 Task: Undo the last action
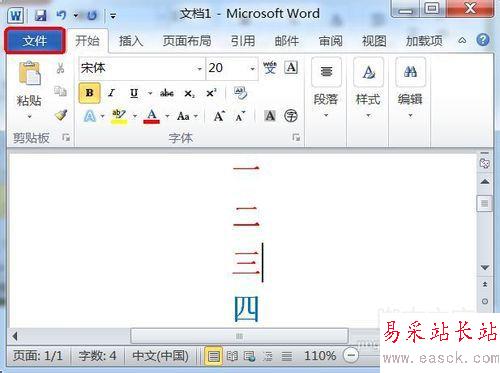coord(61,15)
